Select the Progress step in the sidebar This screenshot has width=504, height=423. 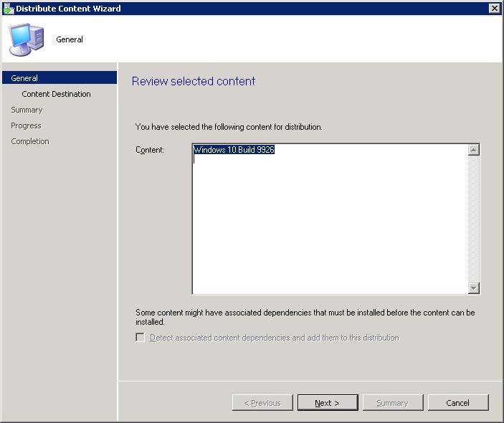26,125
